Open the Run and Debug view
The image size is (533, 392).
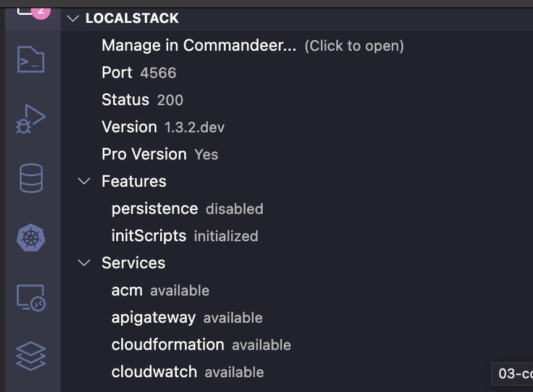[x=30, y=119]
